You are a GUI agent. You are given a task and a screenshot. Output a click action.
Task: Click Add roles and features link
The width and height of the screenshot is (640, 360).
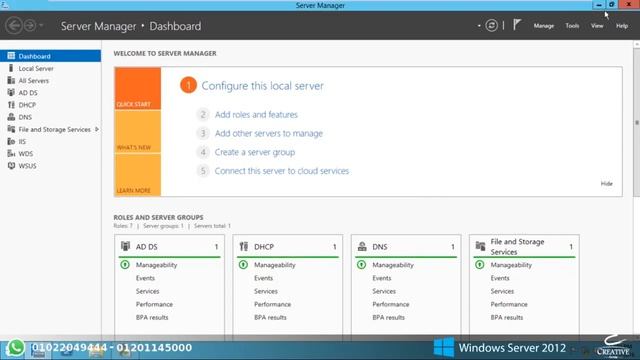coord(256,115)
